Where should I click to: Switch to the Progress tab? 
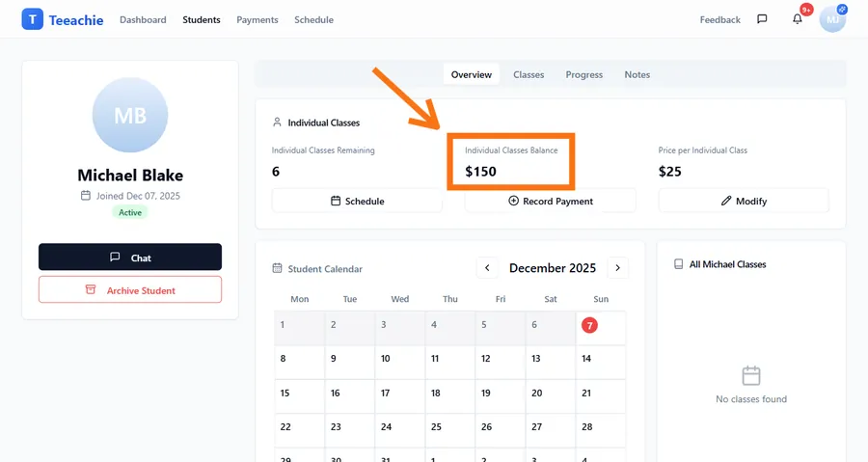584,74
